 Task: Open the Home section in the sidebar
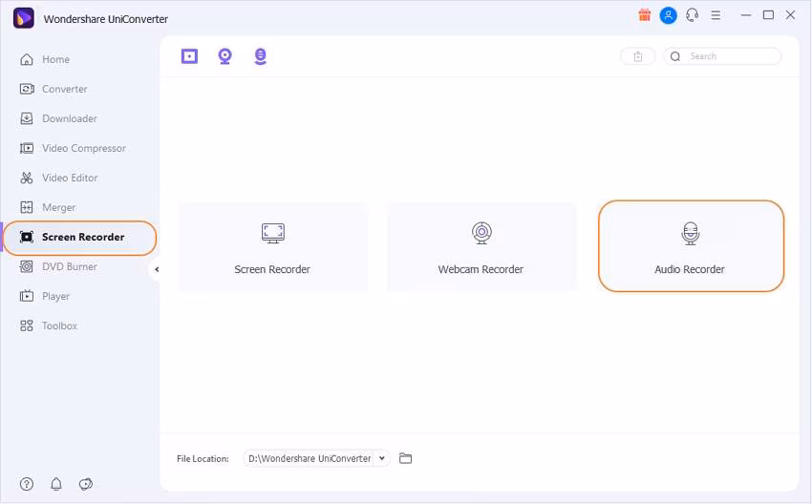[45, 59]
